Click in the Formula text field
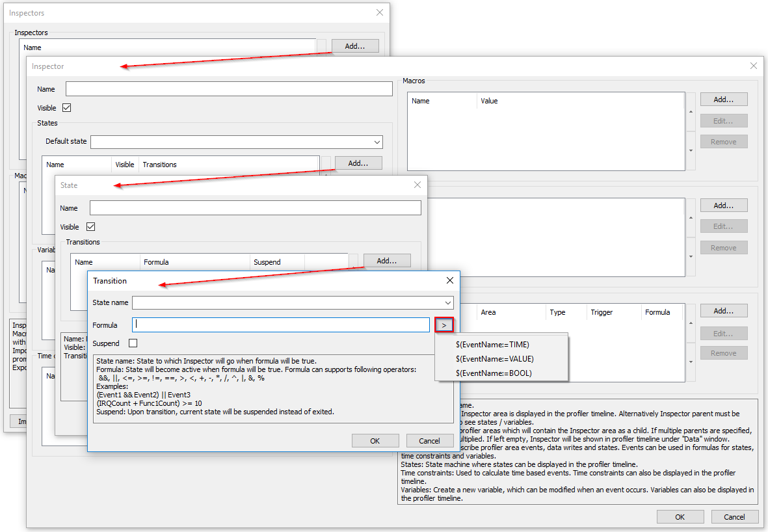The width and height of the screenshot is (768, 532). 281,324
